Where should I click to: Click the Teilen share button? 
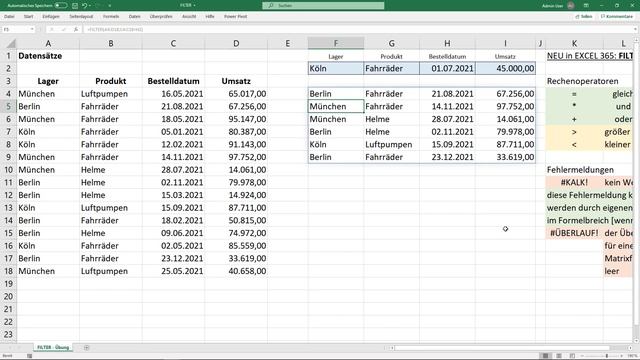584,16
